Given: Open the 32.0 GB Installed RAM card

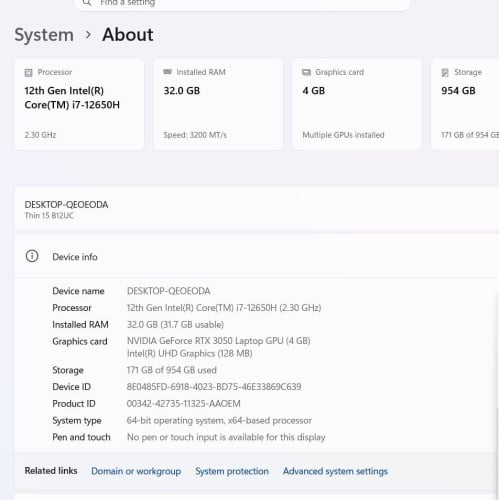Looking at the screenshot, I should (x=218, y=104).
